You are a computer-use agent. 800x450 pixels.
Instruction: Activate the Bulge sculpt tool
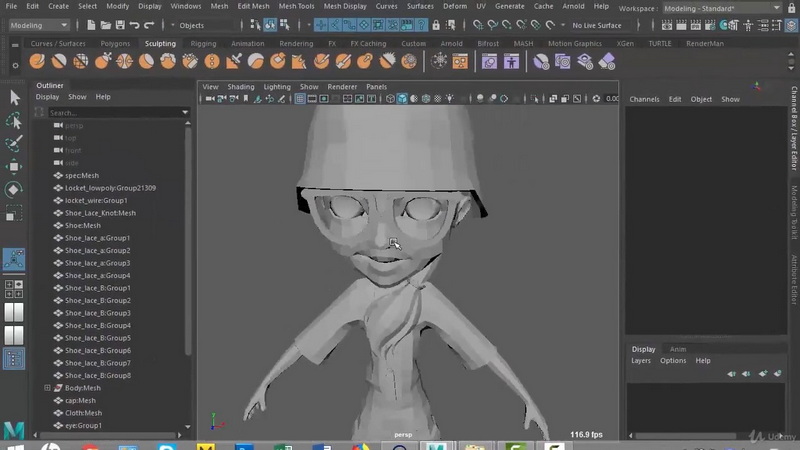tap(365, 62)
